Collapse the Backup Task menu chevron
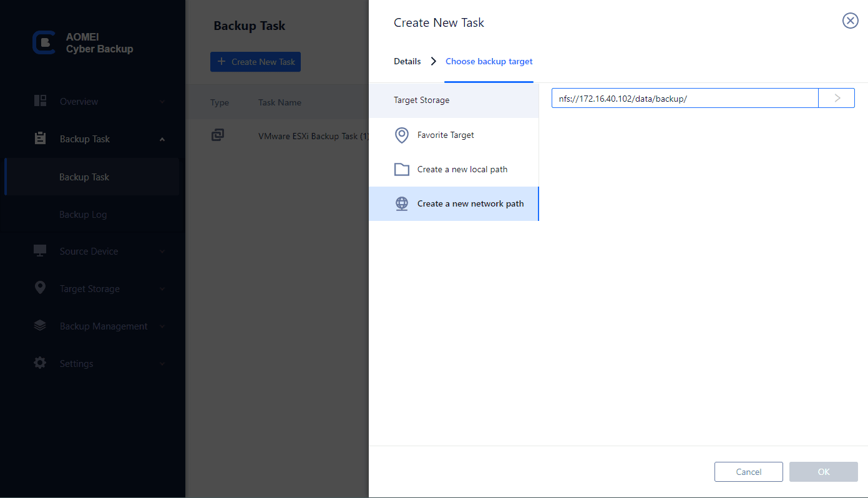This screenshot has height=498, width=868. pyautogui.click(x=162, y=139)
